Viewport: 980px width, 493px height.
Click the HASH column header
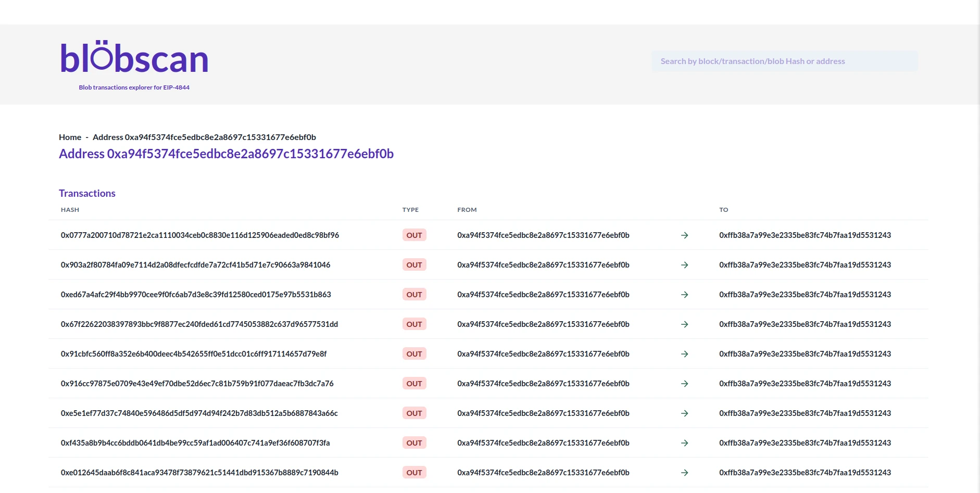click(x=70, y=210)
